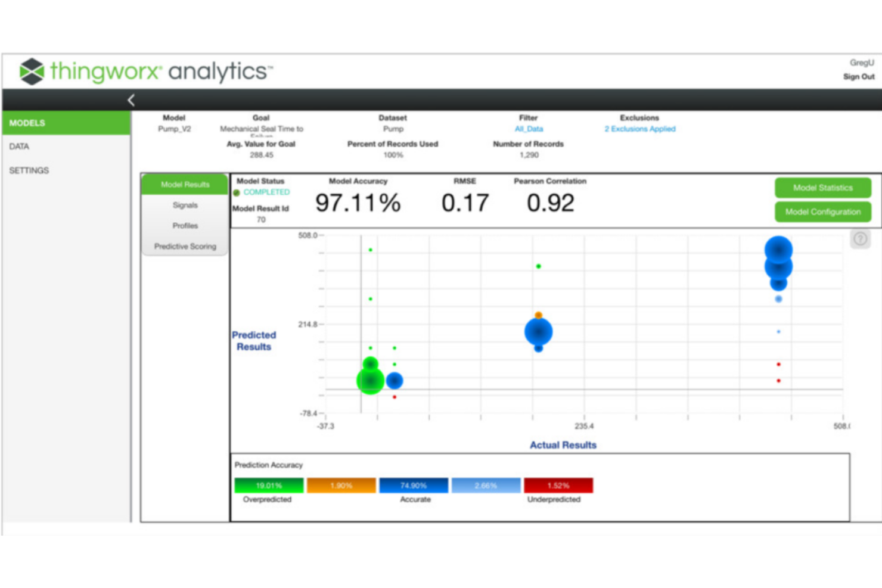Click the ThingWorx Analytics logo
The width and height of the screenshot is (882, 588).
coord(146,71)
